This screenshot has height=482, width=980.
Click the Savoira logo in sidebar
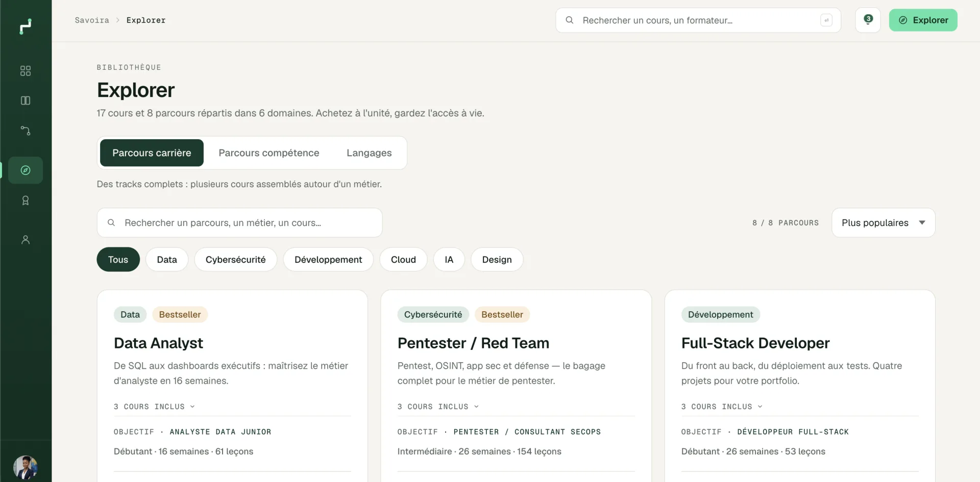26,26
